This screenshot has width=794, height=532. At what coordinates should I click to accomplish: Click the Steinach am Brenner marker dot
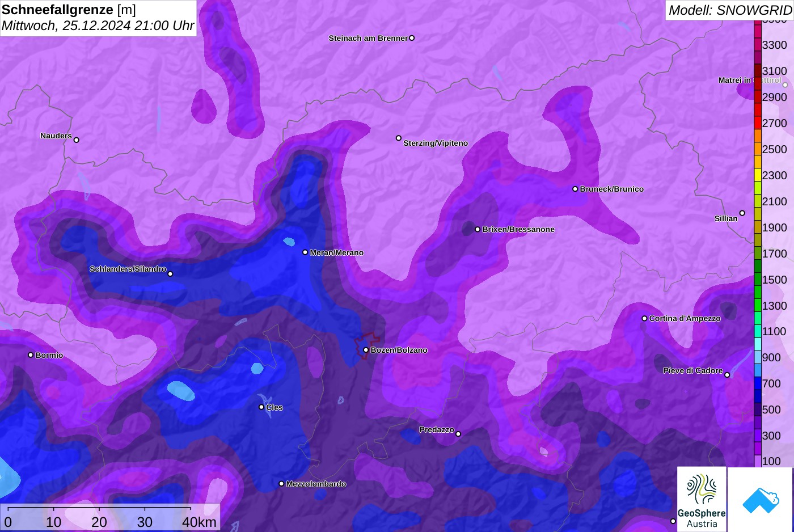click(x=412, y=38)
